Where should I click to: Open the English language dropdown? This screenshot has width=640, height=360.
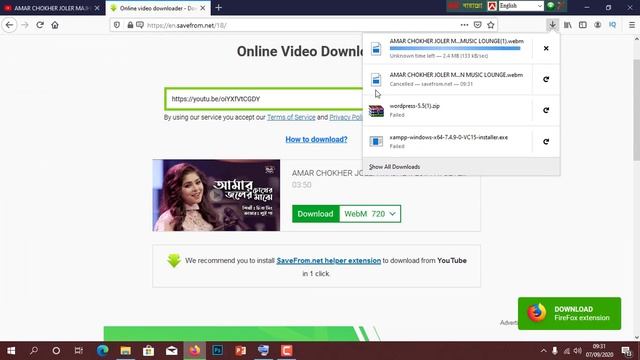point(521,6)
